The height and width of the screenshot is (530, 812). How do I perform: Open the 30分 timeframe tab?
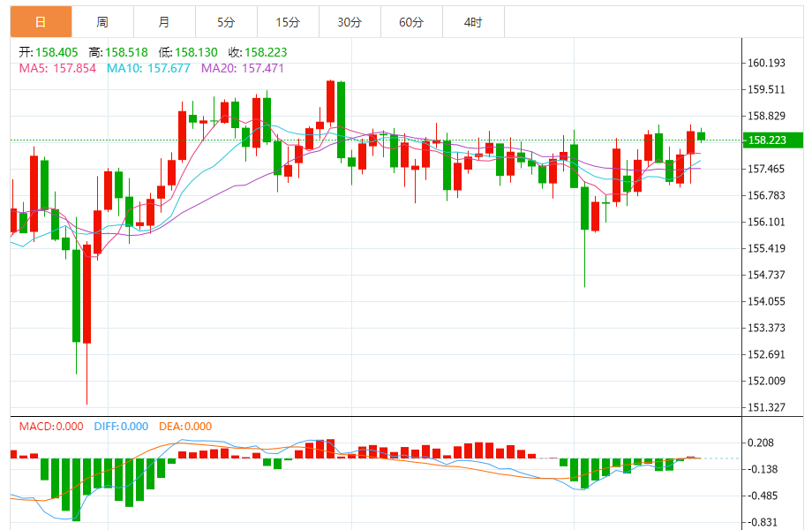(350, 22)
